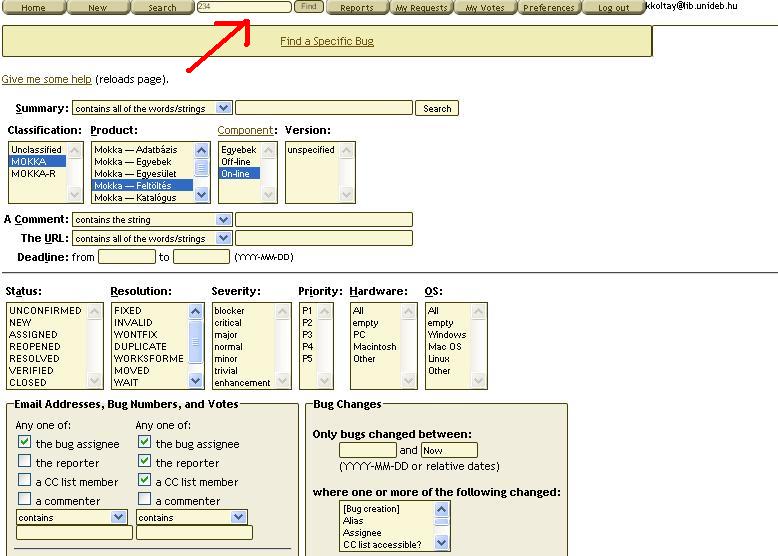Screen dimensions: 778x556
Task: Select MOKKA-R in Classification list
Action: pyautogui.click(x=33, y=174)
